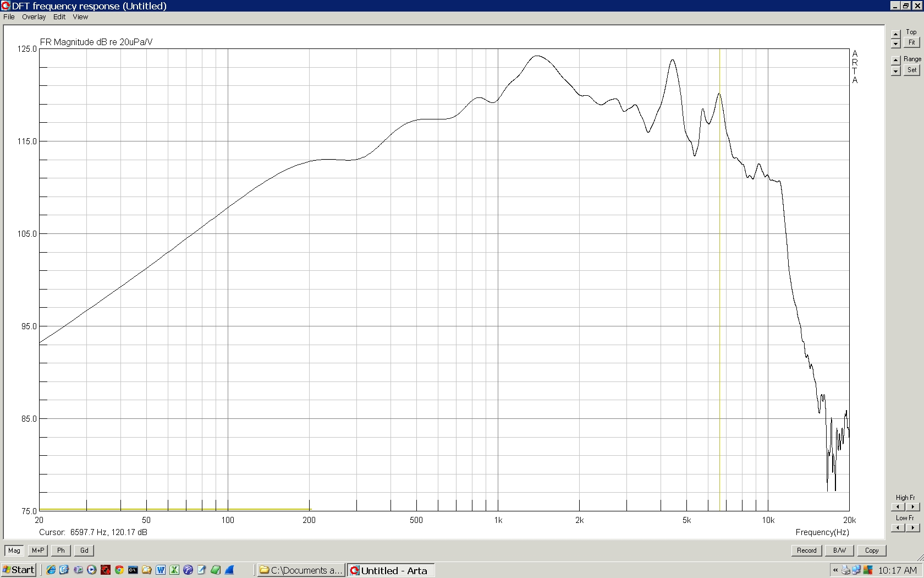924x578 pixels.
Task: Switch to Ph phase view
Action: click(x=61, y=550)
